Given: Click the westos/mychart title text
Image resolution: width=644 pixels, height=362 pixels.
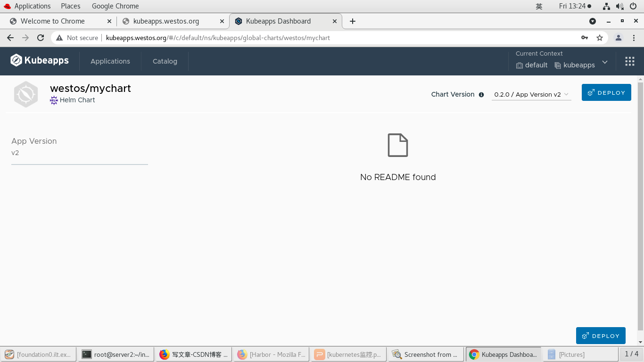Looking at the screenshot, I should point(91,88).
